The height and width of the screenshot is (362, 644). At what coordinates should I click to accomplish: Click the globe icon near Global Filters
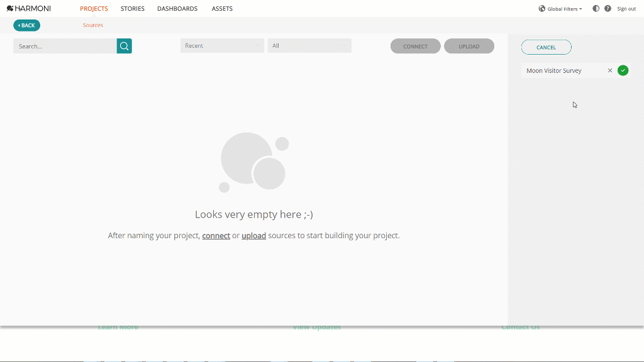pos(541,8)
